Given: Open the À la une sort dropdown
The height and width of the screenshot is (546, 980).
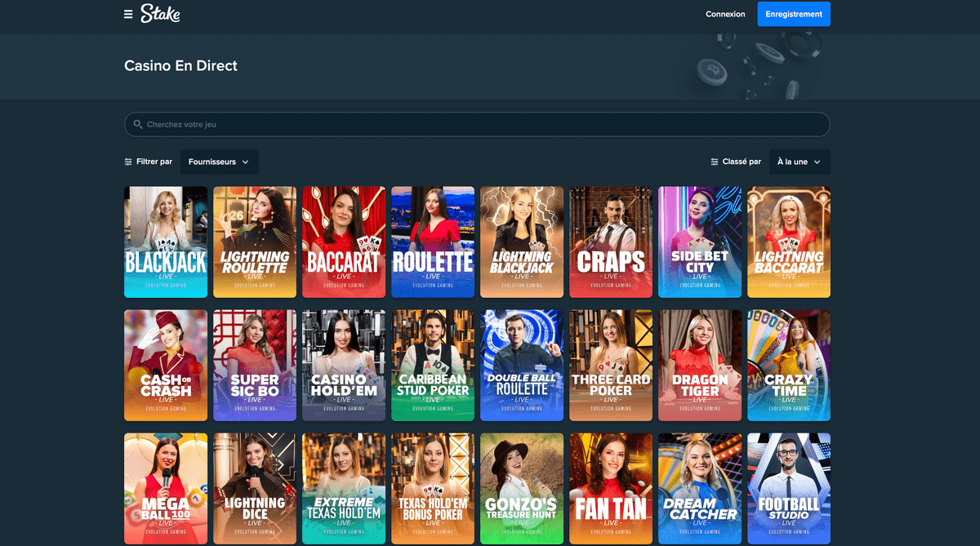Looking at the screenshot, I should pos(800,162).
